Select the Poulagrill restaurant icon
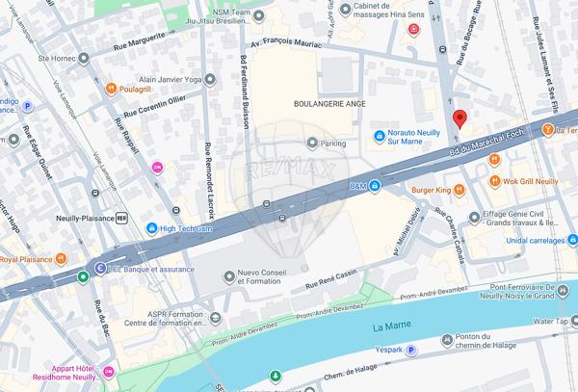The image size is (578, 392). tap(111, 89)
